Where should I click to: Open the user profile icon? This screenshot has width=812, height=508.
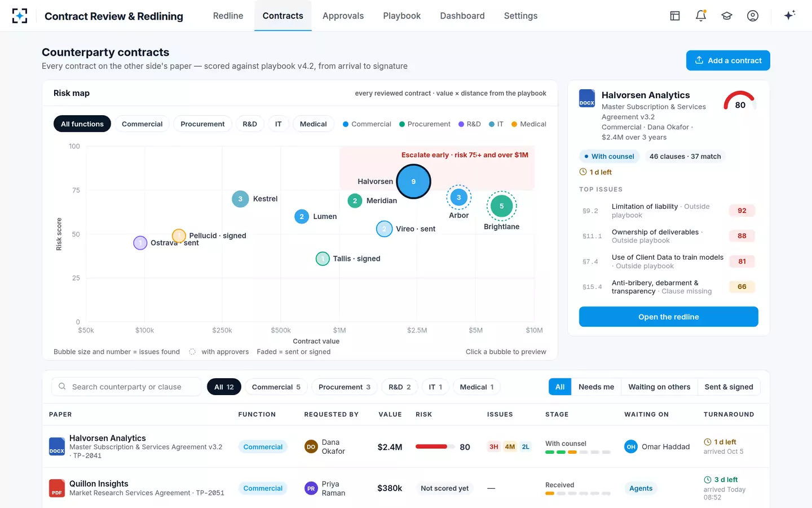[753, 16]
